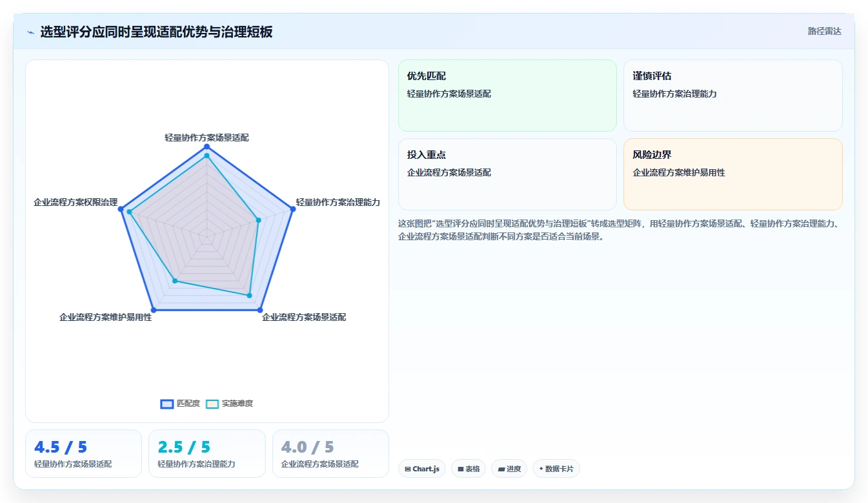Select the Chart.js tag
The height and width of the screenshot is (503, 868).
pos(422,469)
